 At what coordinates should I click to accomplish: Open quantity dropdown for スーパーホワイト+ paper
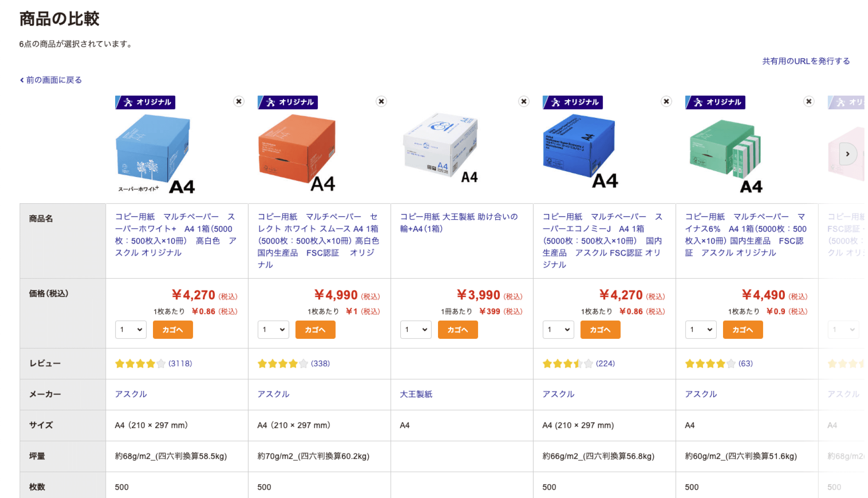pyautogui.click(x=131, y=329)
